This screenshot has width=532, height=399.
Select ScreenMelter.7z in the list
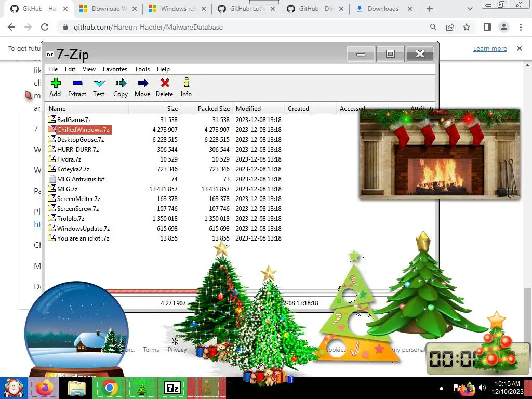[165, 198]
